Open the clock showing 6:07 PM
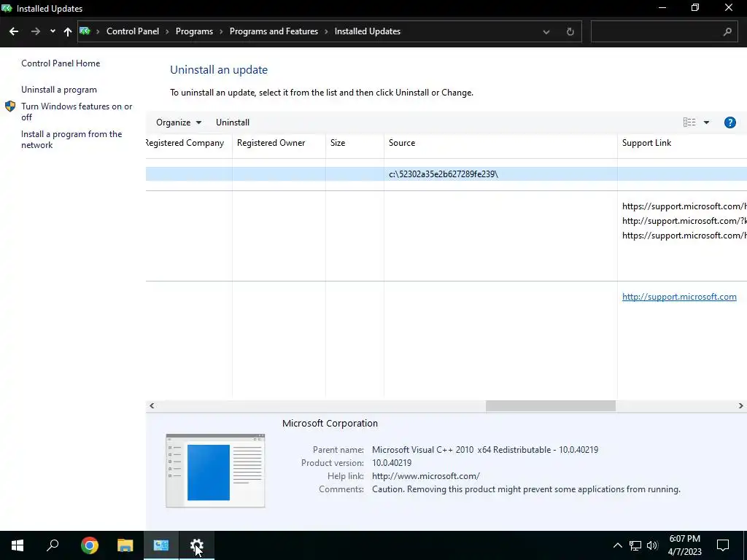 (684, 545)
